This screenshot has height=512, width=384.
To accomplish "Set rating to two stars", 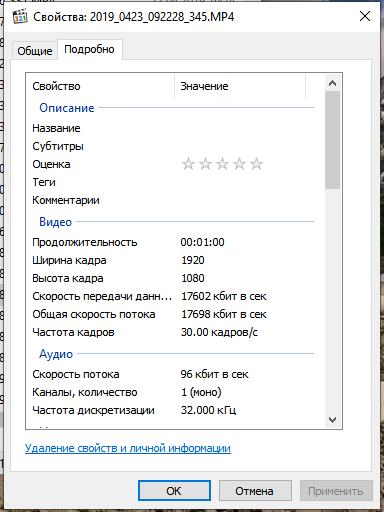I will click(205, 164).
